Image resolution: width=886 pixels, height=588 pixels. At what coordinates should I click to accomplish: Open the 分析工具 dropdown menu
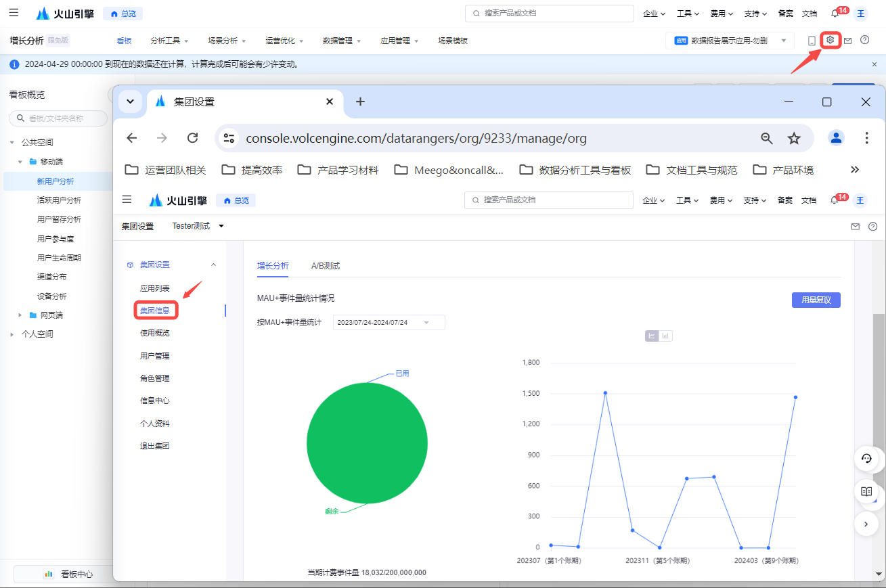pyautogui.click(x=169, y=41)
